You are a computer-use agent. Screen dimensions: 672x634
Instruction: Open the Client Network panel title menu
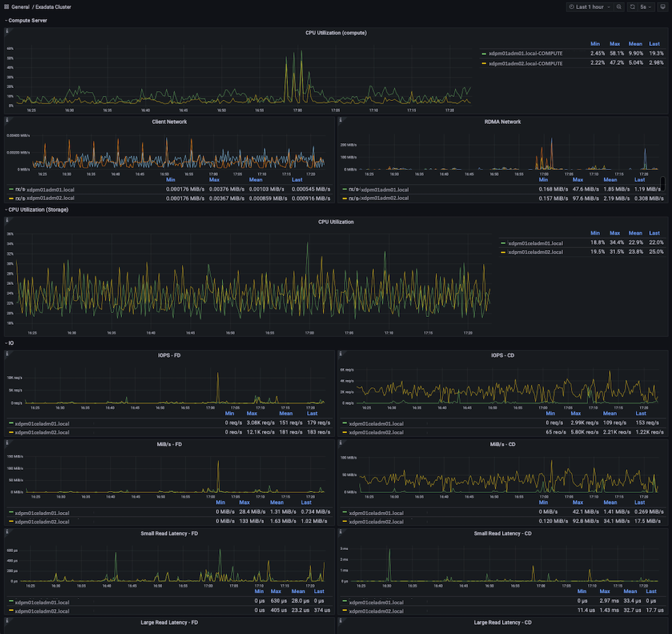169,121
